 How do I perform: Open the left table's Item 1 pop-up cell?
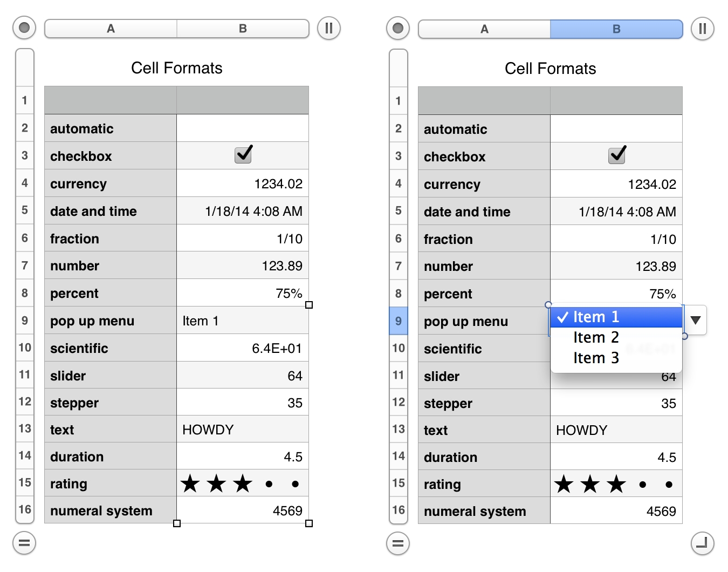243,321
